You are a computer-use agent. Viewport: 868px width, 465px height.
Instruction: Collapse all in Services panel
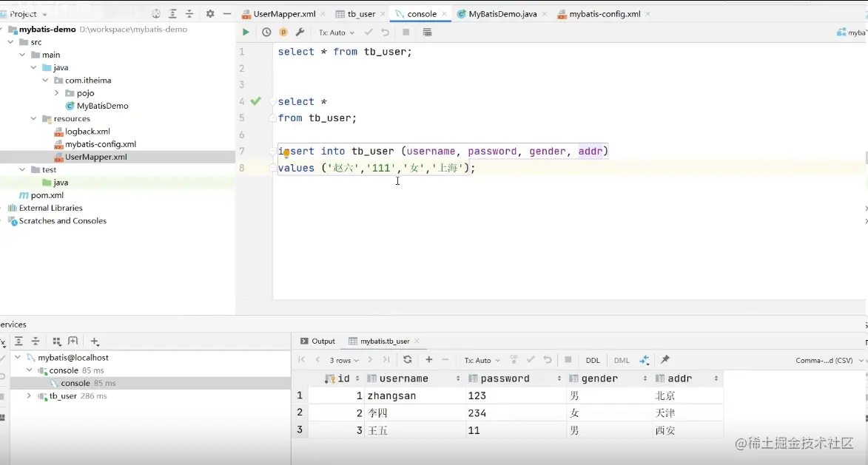[x=36, y=341]
